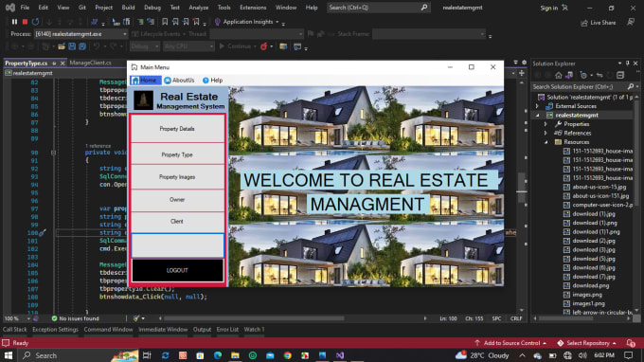The height and width of the screenshot is (362, 644).
Task: Click the pending changes filter clock icon
Action: [x=583, y=75]
